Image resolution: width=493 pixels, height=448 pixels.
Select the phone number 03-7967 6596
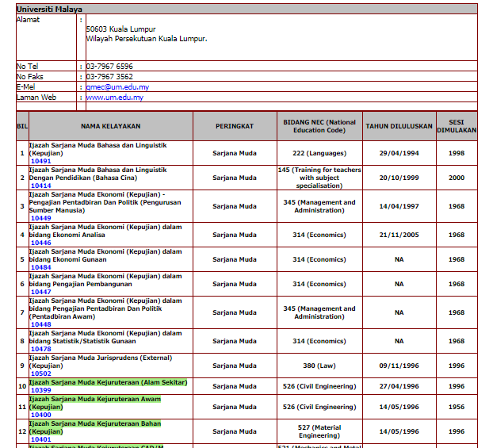[109, 67]
